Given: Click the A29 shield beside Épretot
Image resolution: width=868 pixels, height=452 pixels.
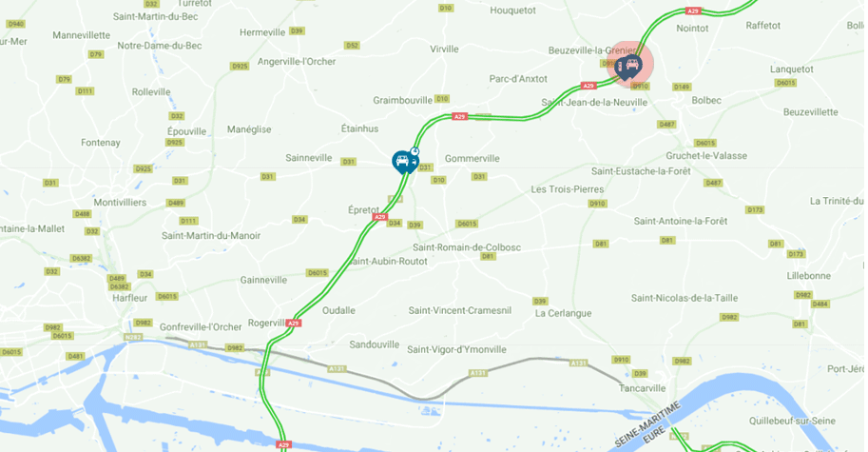Looking at the screenshot, I should pos(379,217).
